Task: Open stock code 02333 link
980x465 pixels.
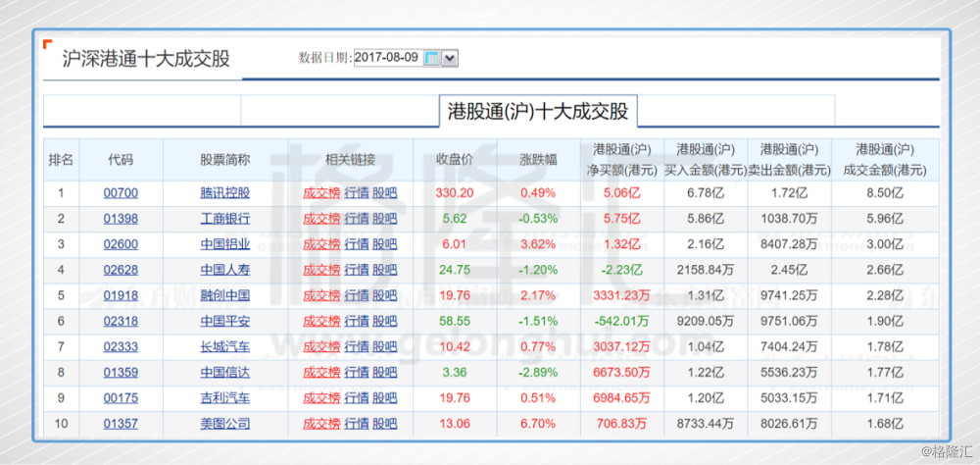Action: pos(121,347)
